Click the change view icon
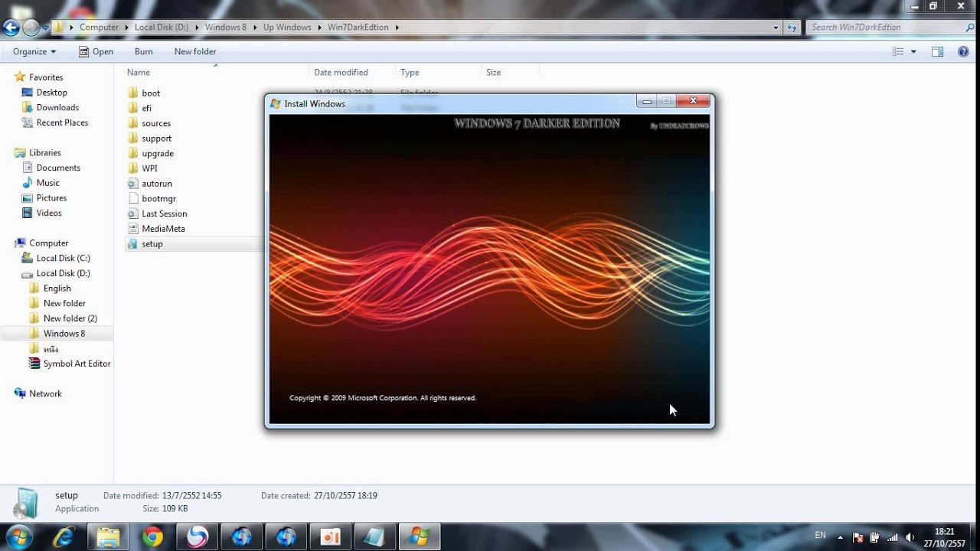Image resolution: width=980 pixels, height=551 pixels. pos(898,51)
